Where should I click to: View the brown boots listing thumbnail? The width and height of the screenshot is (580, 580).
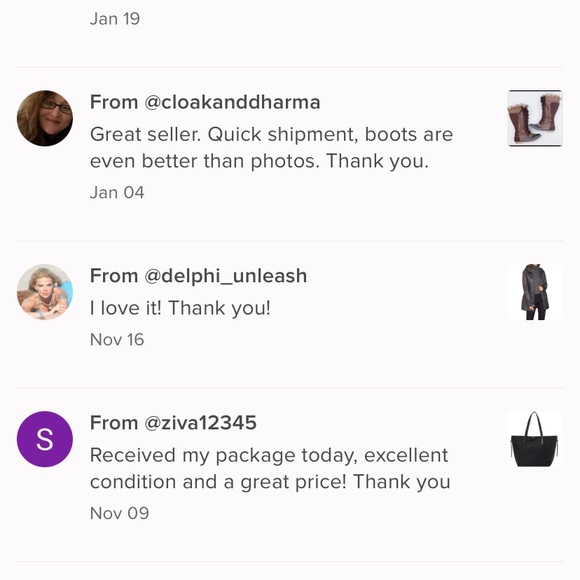coord(535,118)
